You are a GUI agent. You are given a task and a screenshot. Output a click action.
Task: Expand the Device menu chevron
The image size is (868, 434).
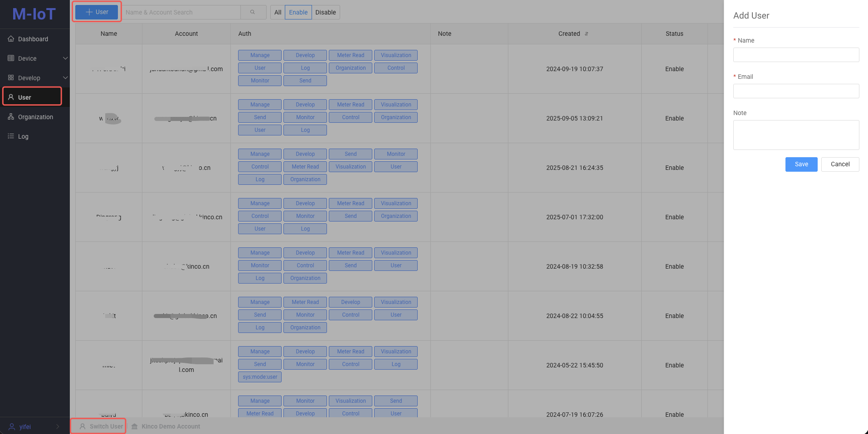point(65,58)
